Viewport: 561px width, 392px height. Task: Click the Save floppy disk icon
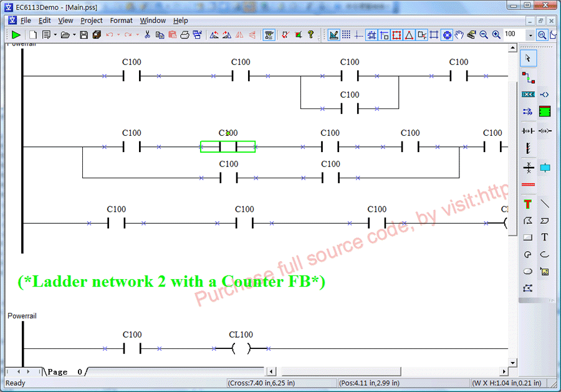point(84,35)
